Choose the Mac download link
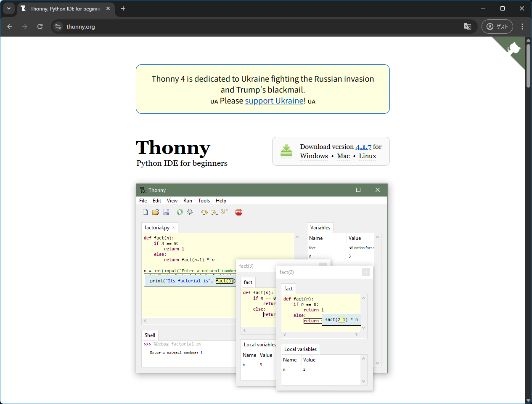The height and width of the screenshot is (404, 532). [343, 156]
